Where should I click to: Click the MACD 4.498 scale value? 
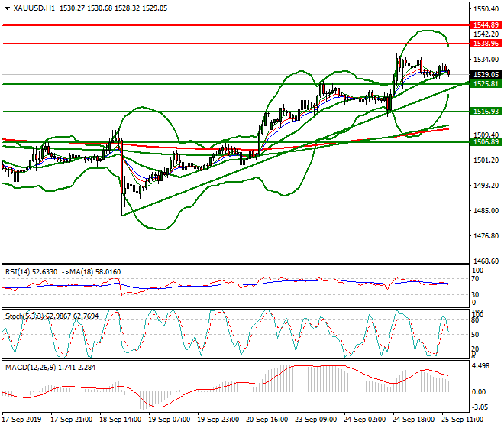pyautogui.click(x=480, y=366)
